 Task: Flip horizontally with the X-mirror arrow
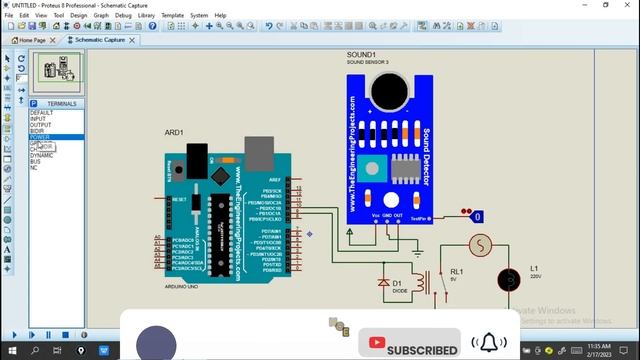coord(22,90)
